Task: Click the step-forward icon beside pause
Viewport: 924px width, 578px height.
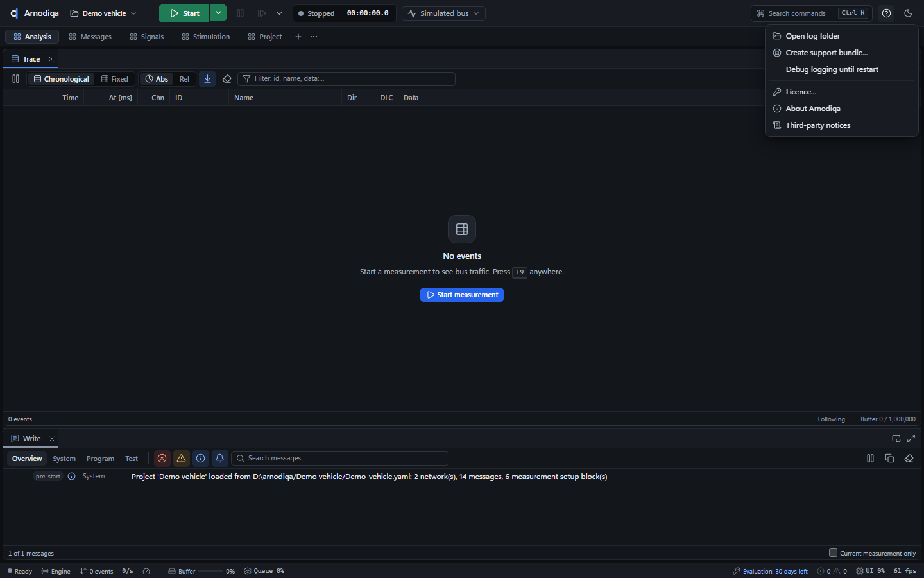Action: 262,13
